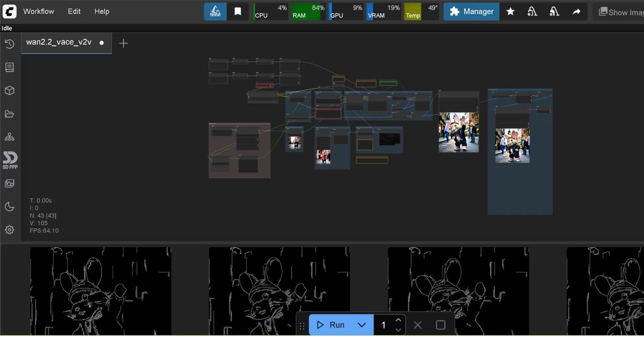Click the 'FPS:64.10' stat text
This screenshot has height=337, width=644.
(x=44, y=231)
